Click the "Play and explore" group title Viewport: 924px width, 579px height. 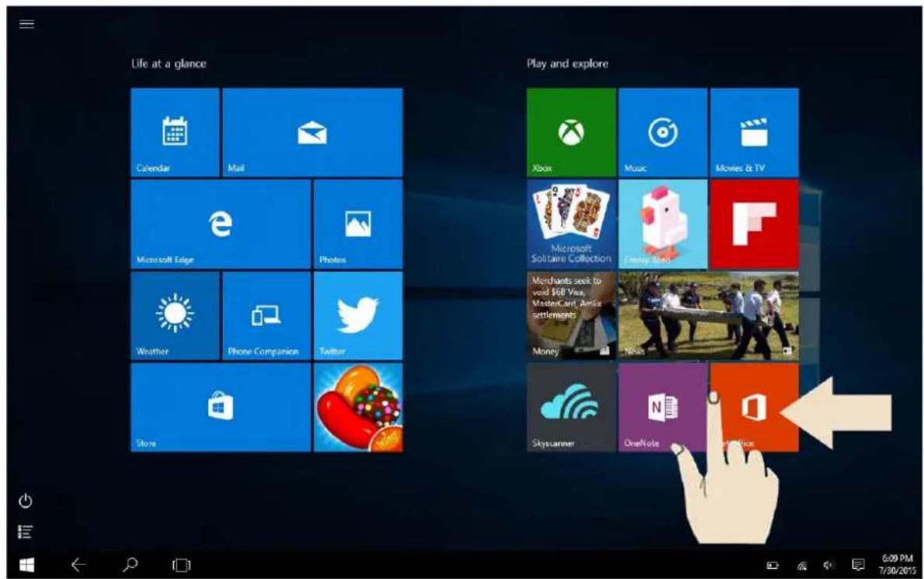pos(568,64)
